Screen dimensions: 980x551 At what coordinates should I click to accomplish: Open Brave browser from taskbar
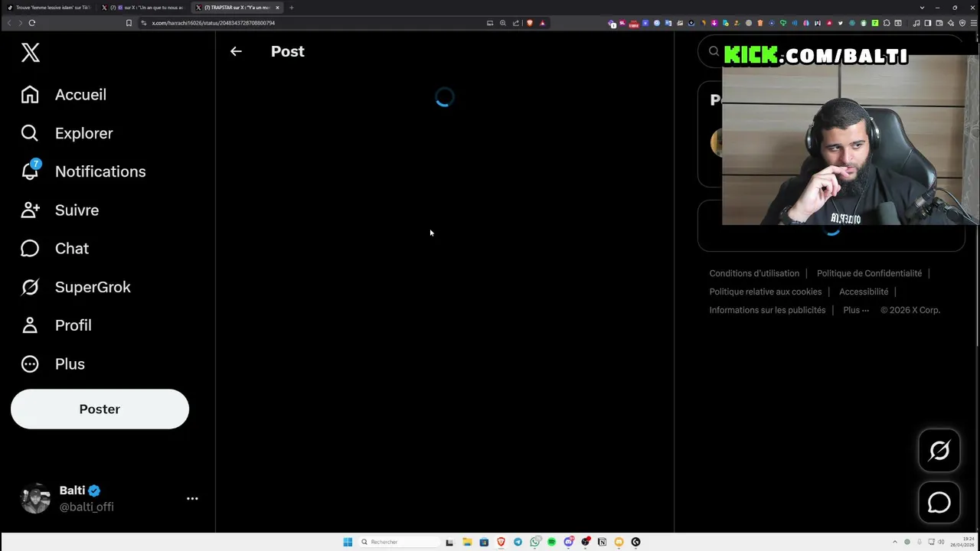click(x=501, y=542)
